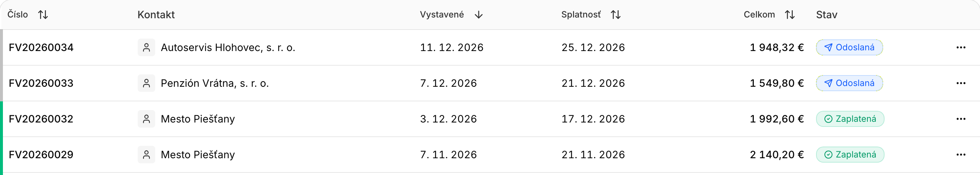Image resolution: width=980 pixels, height=175 pixels.
Task: Open more options menu for FV20260033
Action: pyautogui.click(x=961, y=83)
